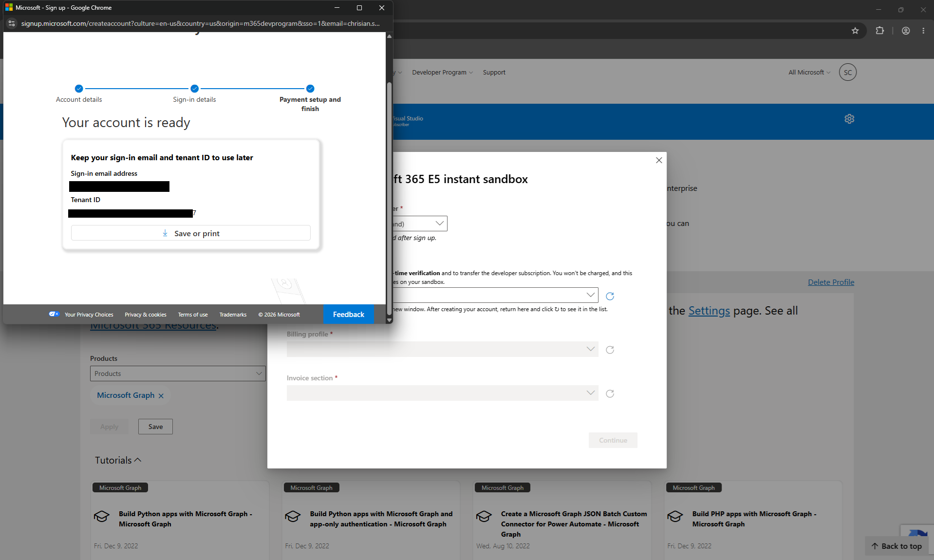Click the Apply button under Products
Viewport: 934px width, 560px height.
click(109, 427)
